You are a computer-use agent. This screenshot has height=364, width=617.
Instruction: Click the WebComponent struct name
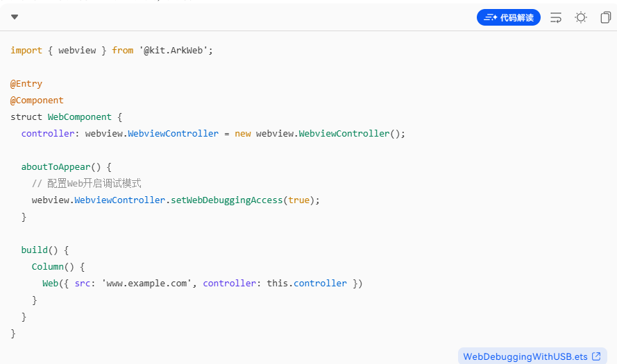80,117
